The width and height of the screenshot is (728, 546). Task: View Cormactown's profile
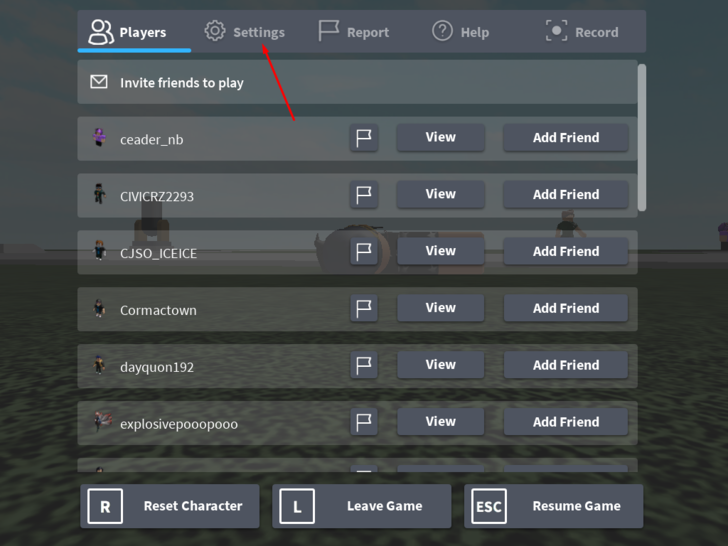441,308
